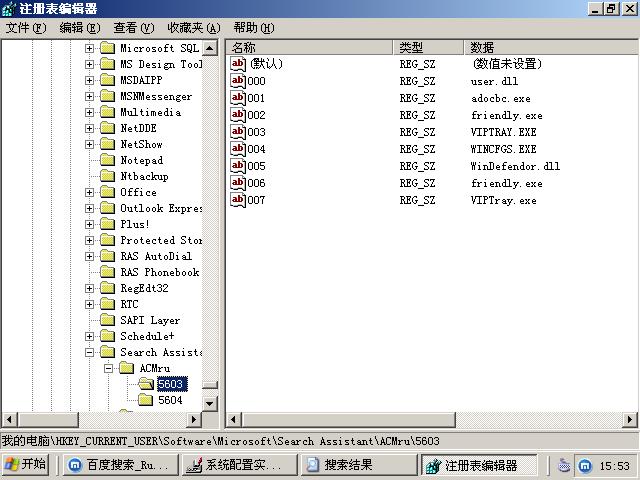Expand the NetShow key
640x480 pixels.
pos(89,144)
